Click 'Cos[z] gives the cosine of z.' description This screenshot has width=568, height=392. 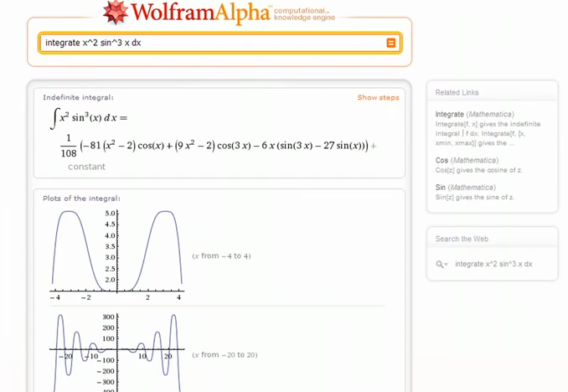[x=478, y=170]
